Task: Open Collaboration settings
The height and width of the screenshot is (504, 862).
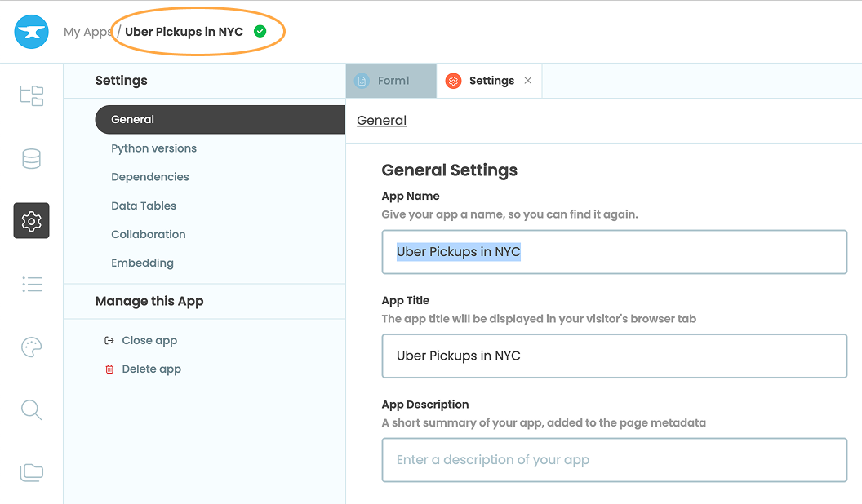Action: 149,234
